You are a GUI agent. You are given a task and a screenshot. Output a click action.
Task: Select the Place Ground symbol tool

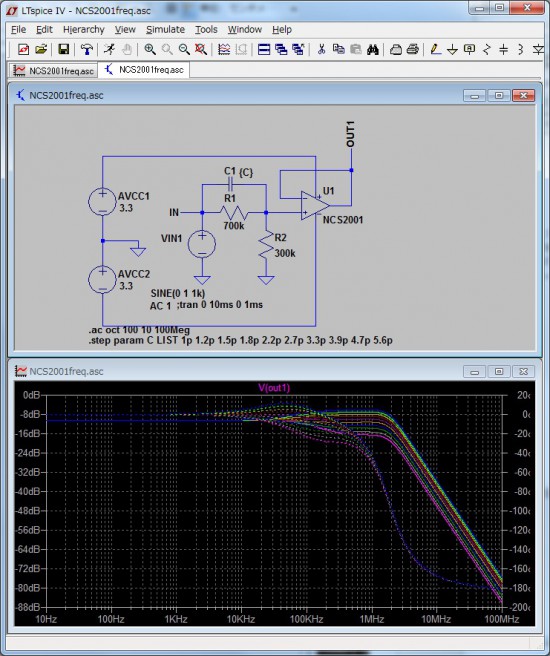pyautogui.click(x=453, y=50)
